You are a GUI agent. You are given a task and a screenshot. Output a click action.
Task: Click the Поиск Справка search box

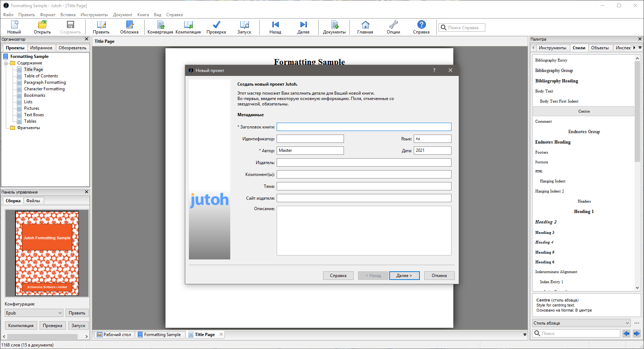tap(462, 28)
